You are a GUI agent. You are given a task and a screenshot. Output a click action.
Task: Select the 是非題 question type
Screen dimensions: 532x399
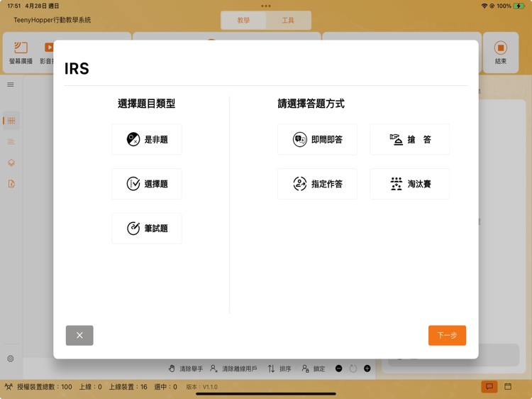(x=147, y=139)
